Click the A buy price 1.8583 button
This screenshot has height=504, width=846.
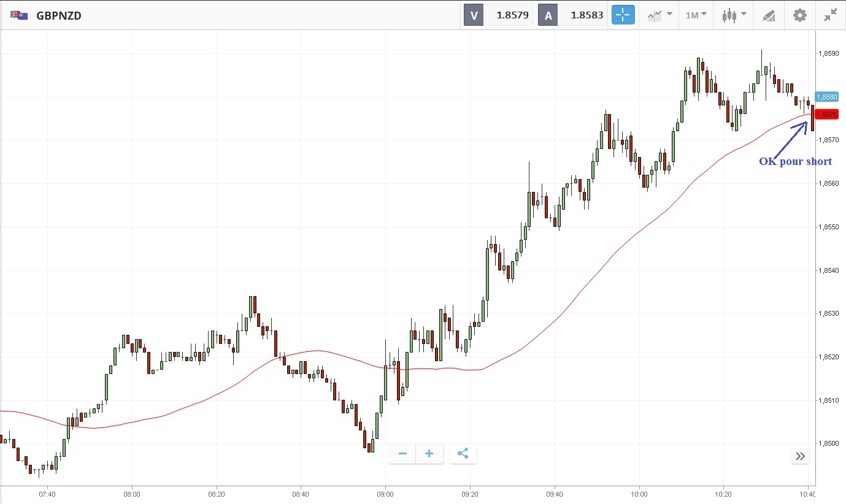pyautogui.click(x=572, y=15)
